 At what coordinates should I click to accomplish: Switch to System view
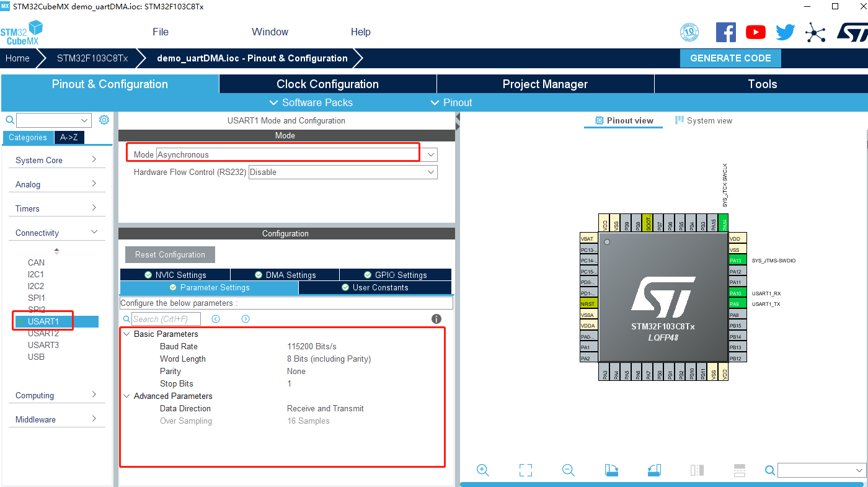coord(704,120)
